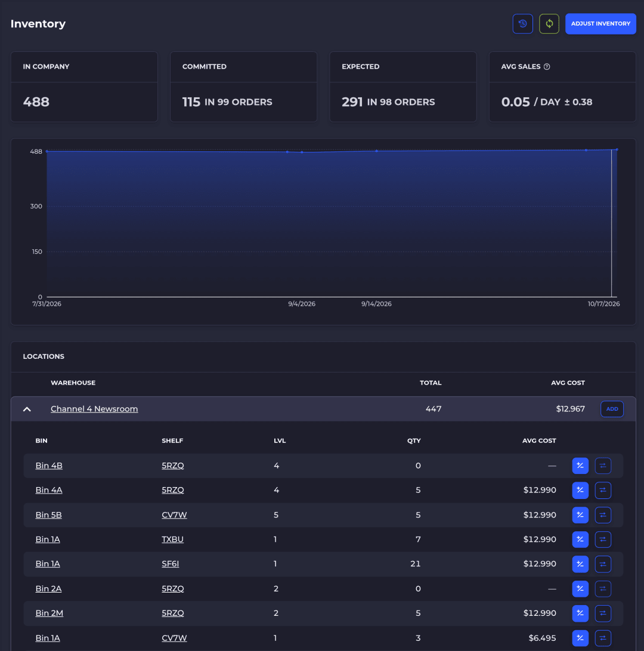Click the LVL column header
The height and width of the screenshot is (651, 644).
(x=280, y=441)
